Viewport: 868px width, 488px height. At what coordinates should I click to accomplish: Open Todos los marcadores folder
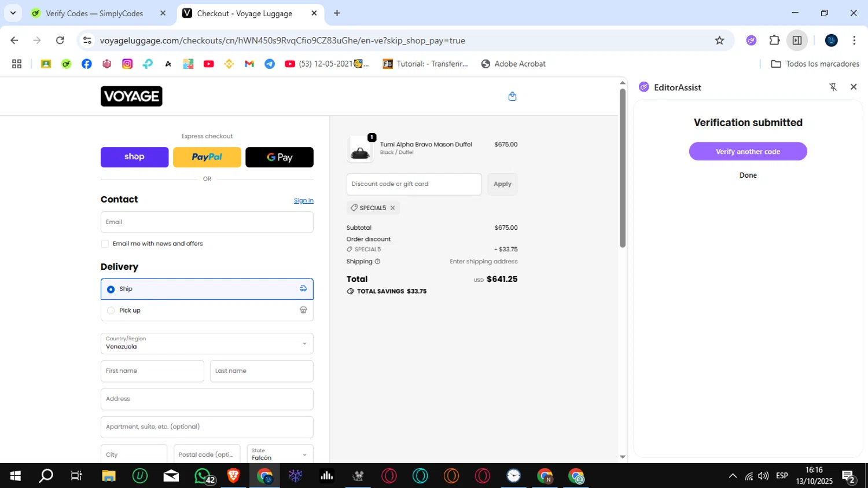tap(815, 64)
